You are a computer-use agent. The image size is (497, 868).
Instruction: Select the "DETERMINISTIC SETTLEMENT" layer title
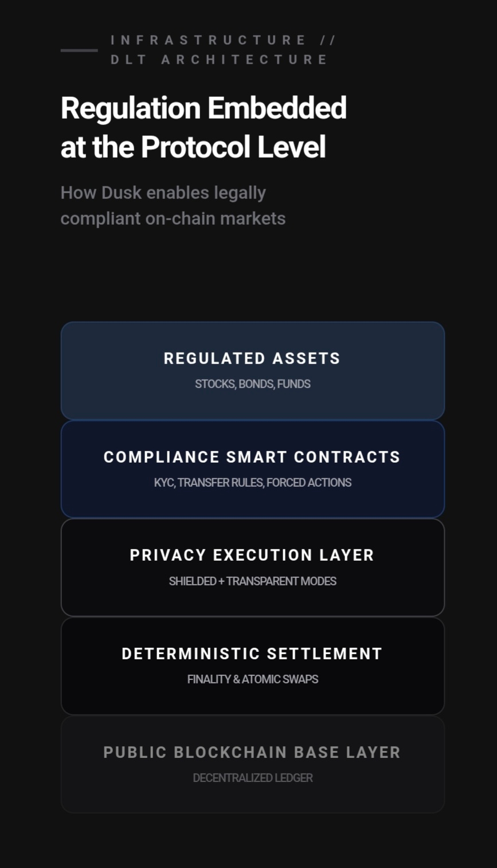click(x=252, y=654)
